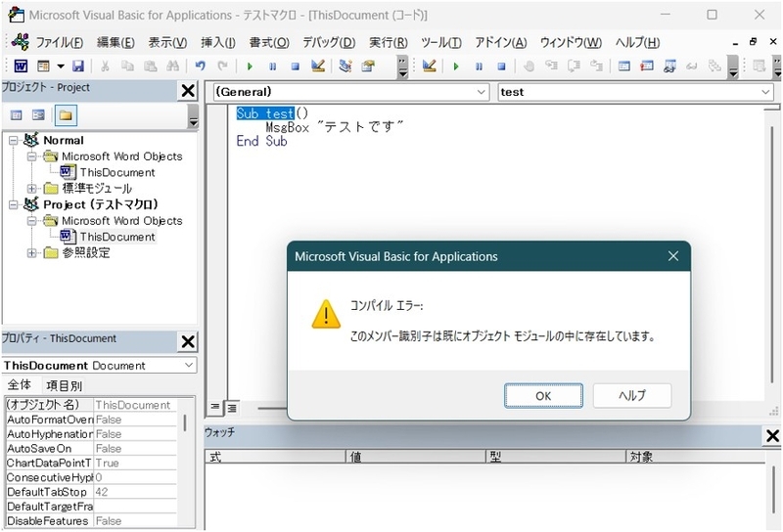This screenshot has width=783, height=532.
Task: Toggle Design Mode on the Standard toolbar
Action: tap(318, 66)
